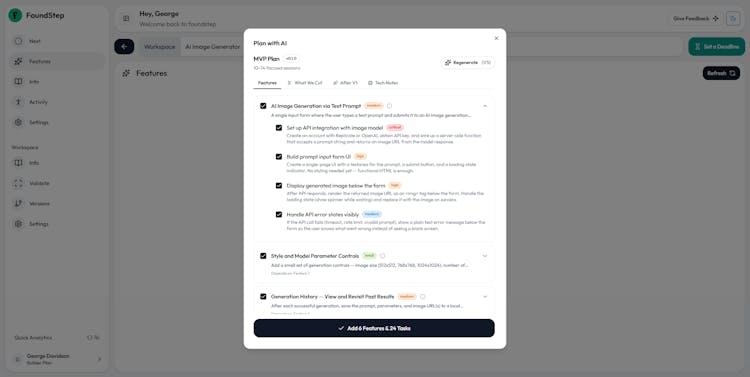Collapse the AI Image Generation feature
Viewport: 750px width, 377px height.
point(485,106)
